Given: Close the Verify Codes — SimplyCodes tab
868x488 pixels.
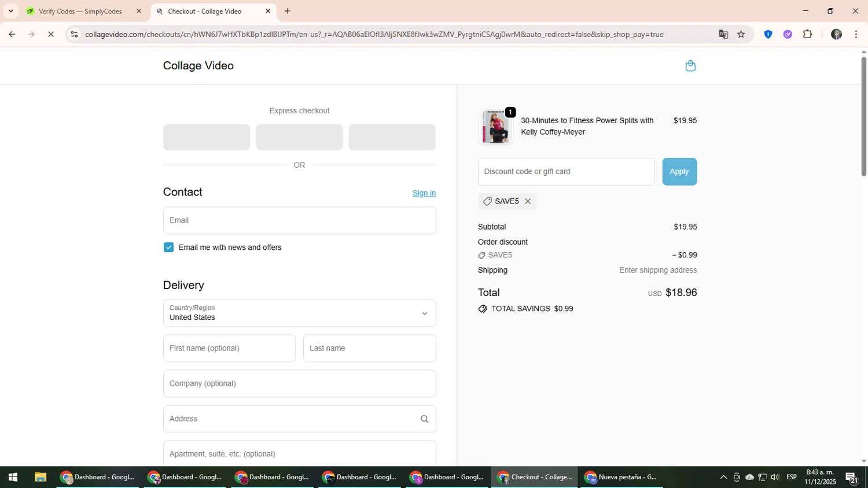Looking at the screenshot, I should pyautogui.click(x=138, y=11).
